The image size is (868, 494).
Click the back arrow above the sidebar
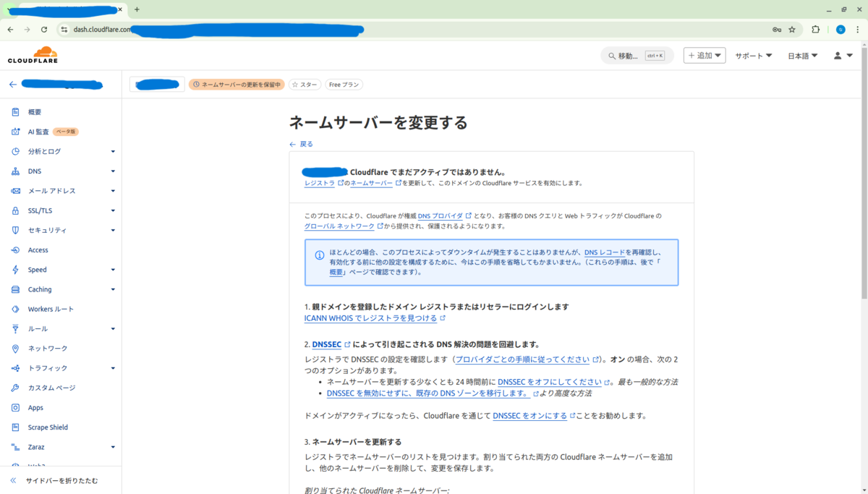(x=13, y=85)
